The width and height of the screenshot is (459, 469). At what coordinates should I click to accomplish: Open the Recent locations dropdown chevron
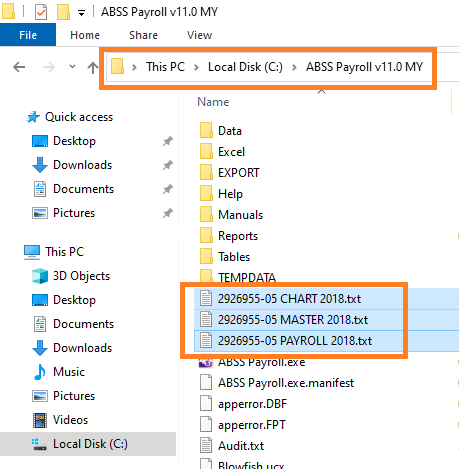point(72,66)
